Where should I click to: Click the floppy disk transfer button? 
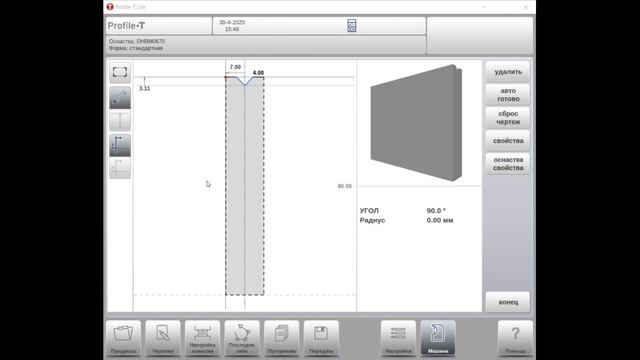(321, 338)
